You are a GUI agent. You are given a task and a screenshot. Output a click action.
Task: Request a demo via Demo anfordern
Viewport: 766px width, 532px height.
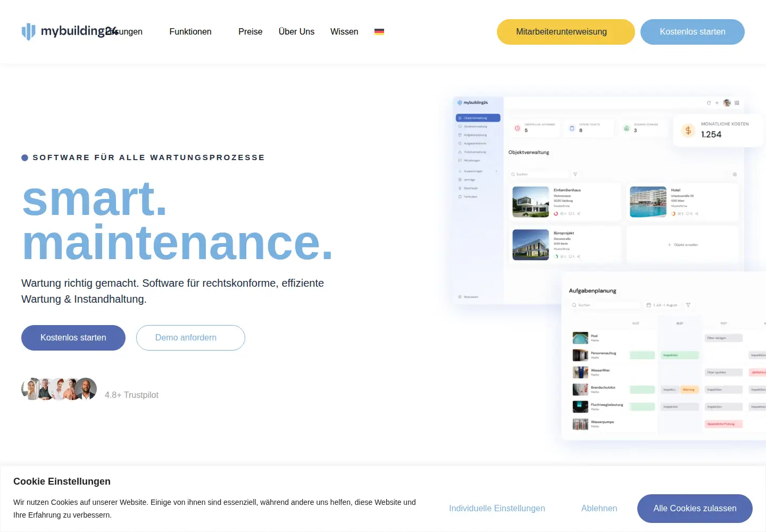point(190,338)
